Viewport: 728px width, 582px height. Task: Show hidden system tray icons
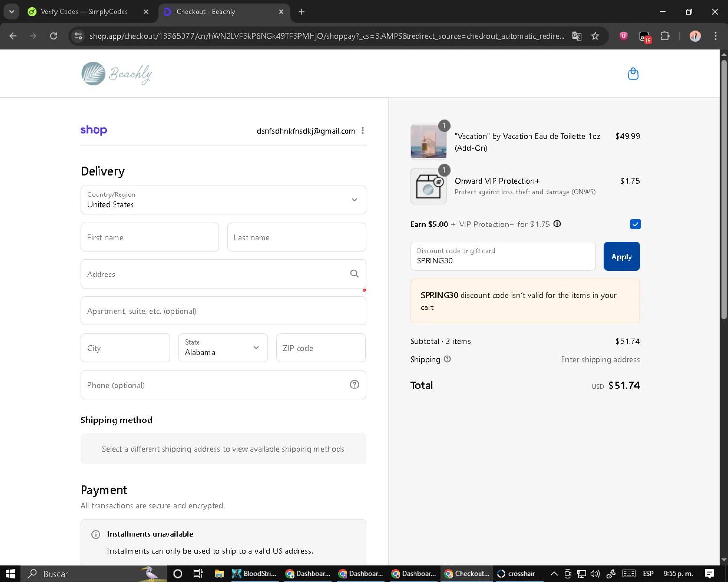(554, 574)
